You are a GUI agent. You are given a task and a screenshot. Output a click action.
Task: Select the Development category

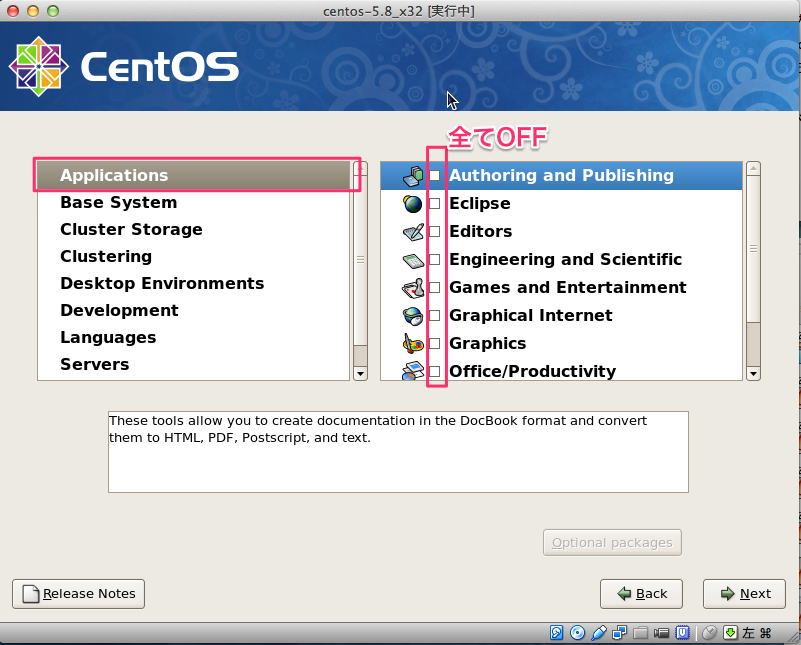click(x=119, y=310)
